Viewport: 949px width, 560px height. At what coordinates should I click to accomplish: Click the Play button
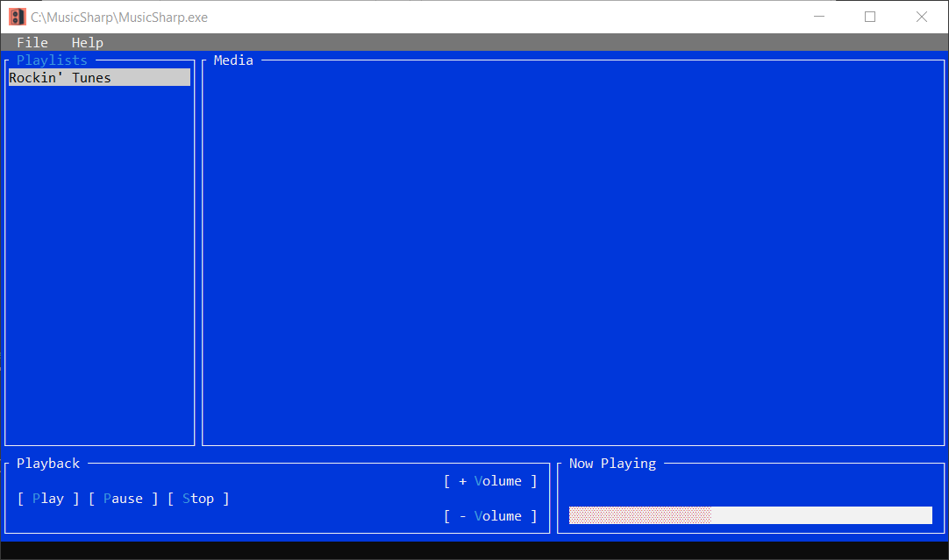coord(48,499)
